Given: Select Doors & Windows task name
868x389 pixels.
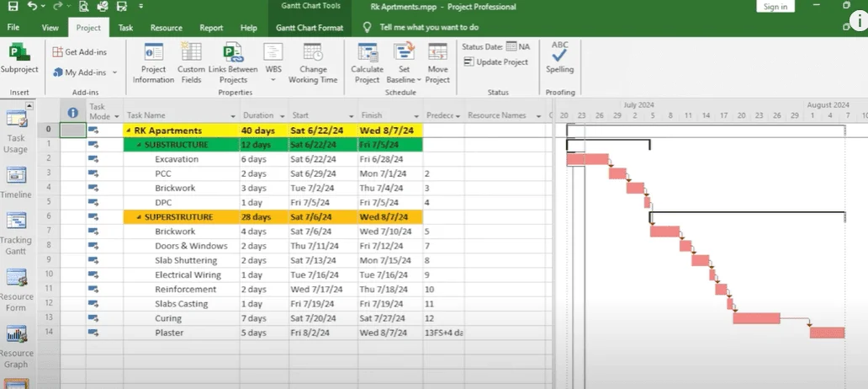Looking at the screenshot, I should click(182, 246).
